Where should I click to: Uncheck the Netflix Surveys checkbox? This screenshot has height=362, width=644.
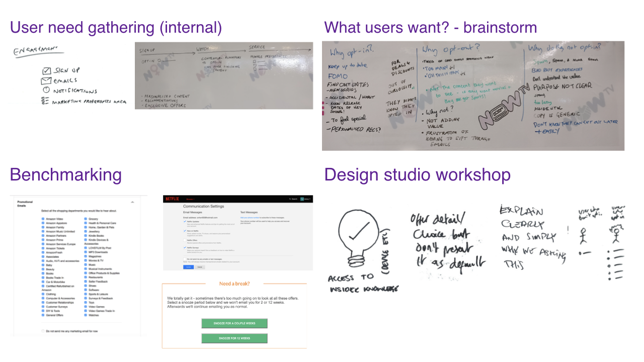click(185, 247)
